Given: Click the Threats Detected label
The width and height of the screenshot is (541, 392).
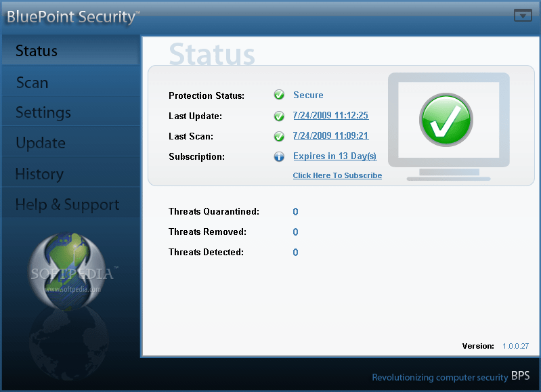Looking at the screenshot, I should pos(206,253).
